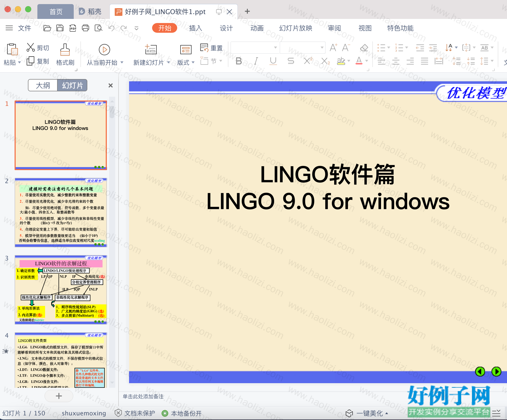This screenshot has height=420, width=507.
Task: Click 一键美化 beautify button
Action: pyautogui.click(x=367, y=413)
